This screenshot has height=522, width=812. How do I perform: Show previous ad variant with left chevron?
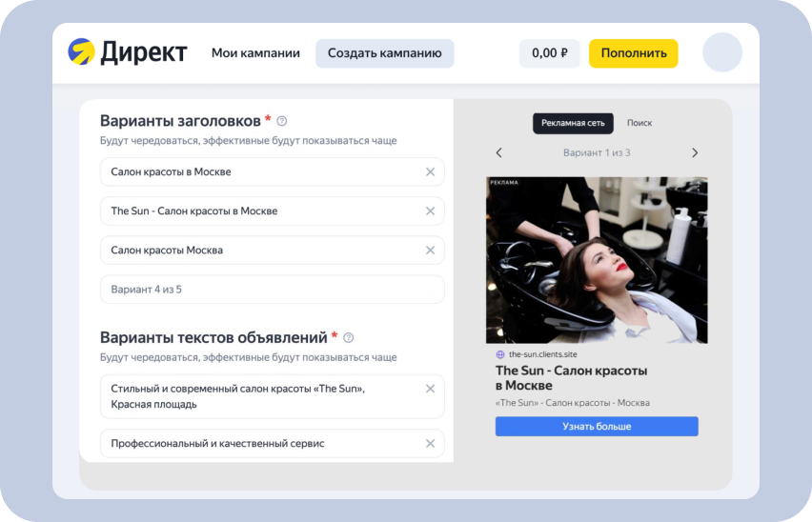(498, 152)
